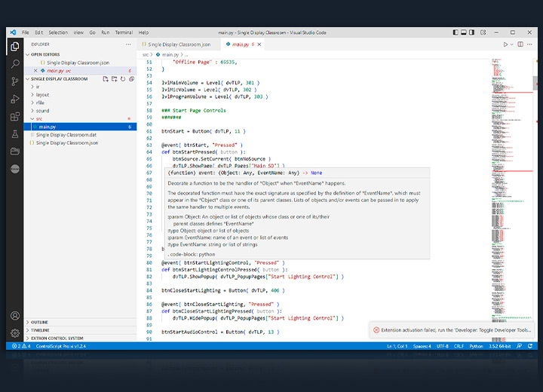Open the round Extron activity bar icon

coord(15,169)
